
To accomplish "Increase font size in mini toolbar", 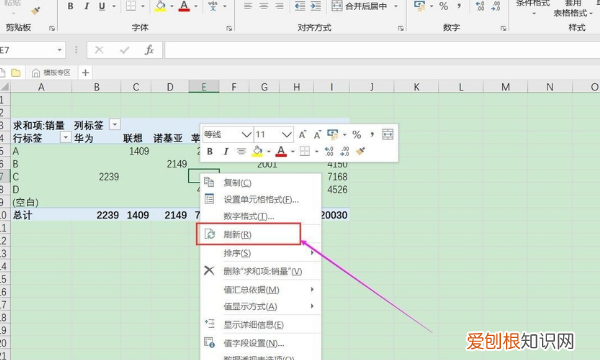I will click(x=302, y=135).
